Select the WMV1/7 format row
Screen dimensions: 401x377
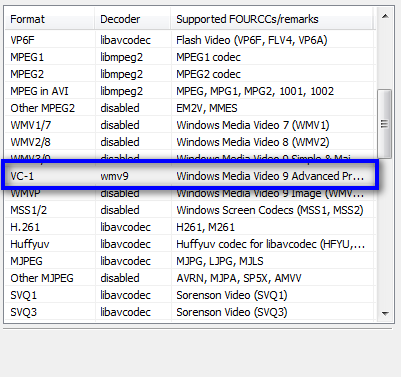click(x=190, y=125)
